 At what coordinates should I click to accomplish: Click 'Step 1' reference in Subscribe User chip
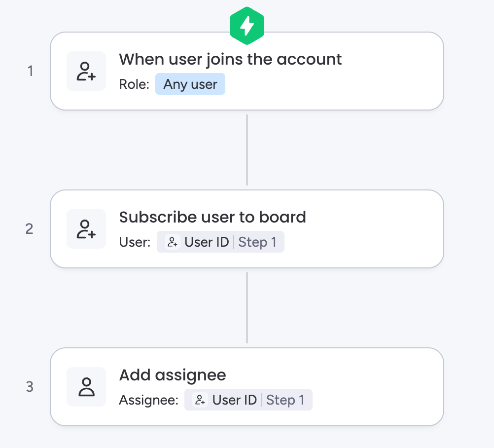[257, 242]
